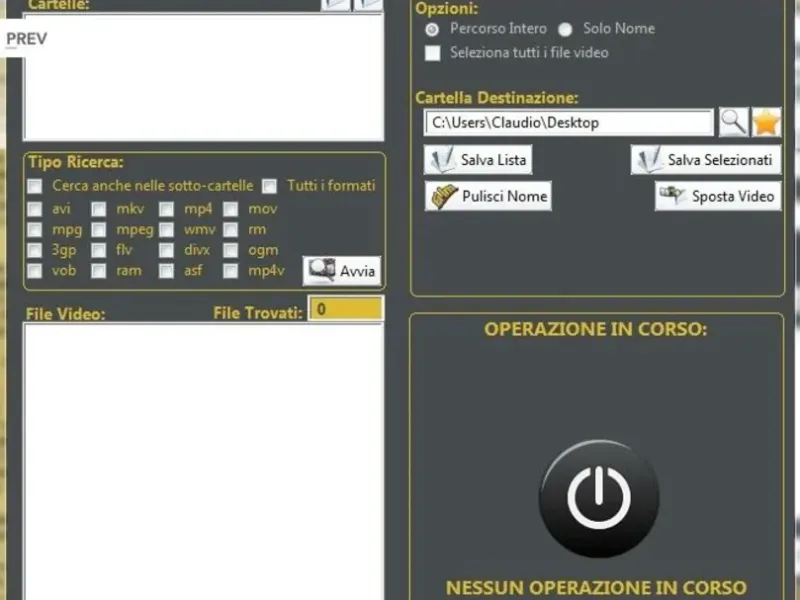Click the Cartella Destinazione path field

[x=568, y=122]
